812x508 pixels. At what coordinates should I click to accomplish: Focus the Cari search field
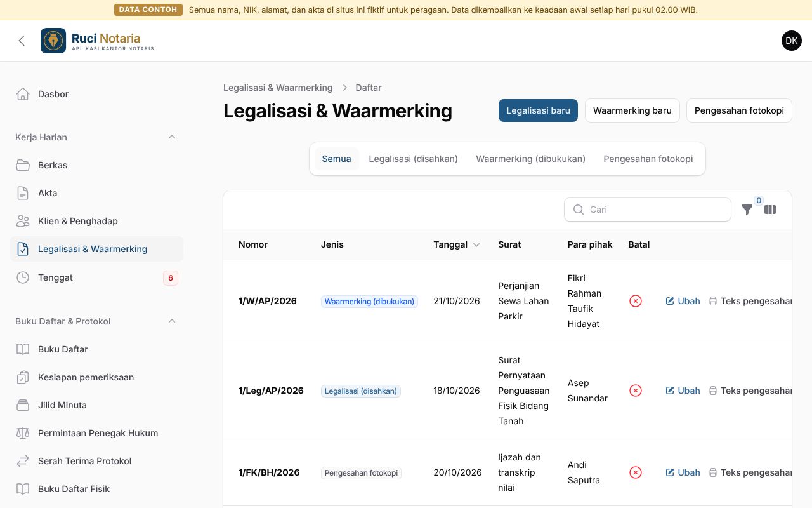[648, 210]
